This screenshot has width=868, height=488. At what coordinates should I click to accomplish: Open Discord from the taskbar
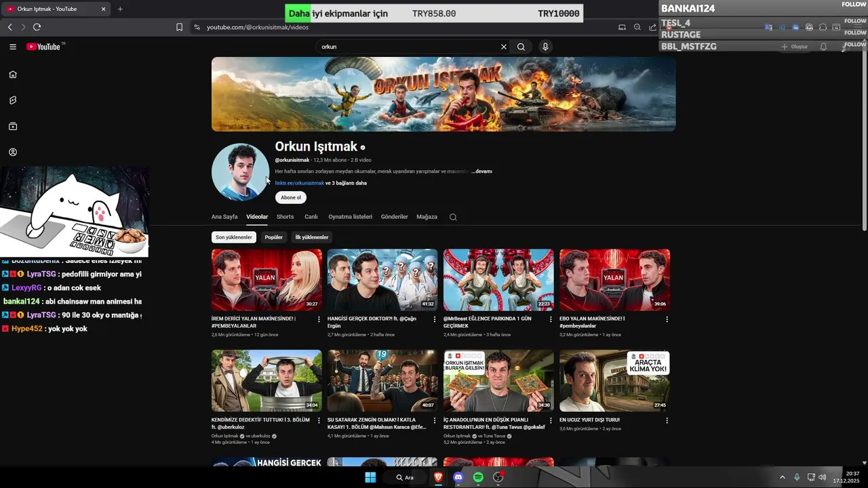458,477
